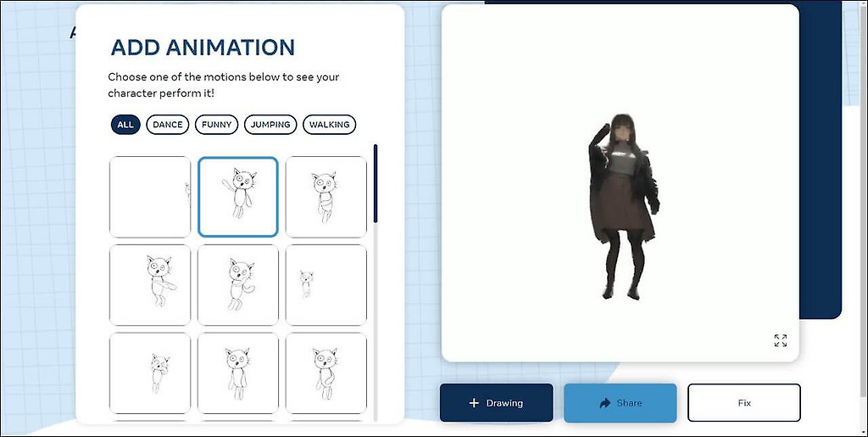Screen dimensions: 868x437
Task: Pick the last animation in the third row
Action: coord(326,373)
